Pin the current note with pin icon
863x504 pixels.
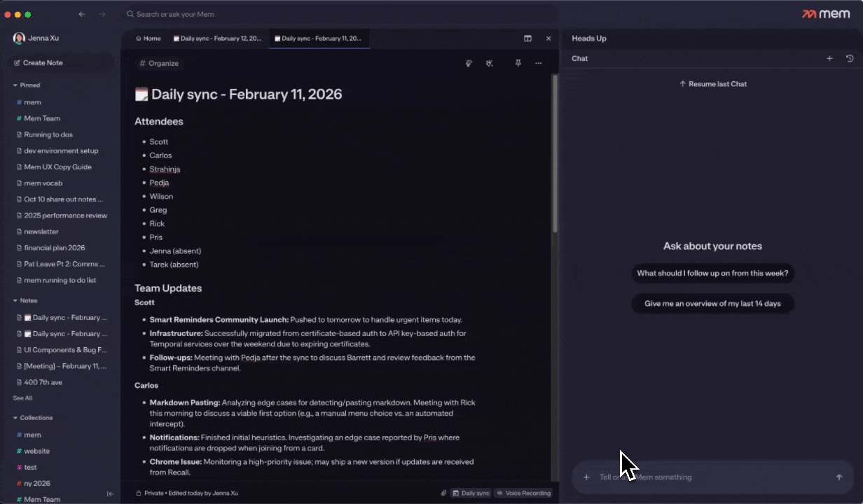[x=518, y=63]
